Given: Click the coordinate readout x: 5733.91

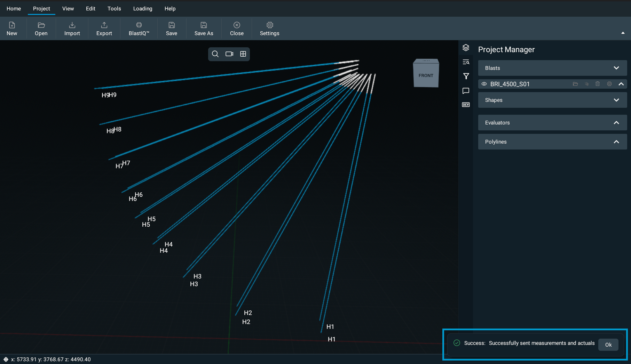Looking at the screenshot, I should pyautogui.click(x=24, y=359).
